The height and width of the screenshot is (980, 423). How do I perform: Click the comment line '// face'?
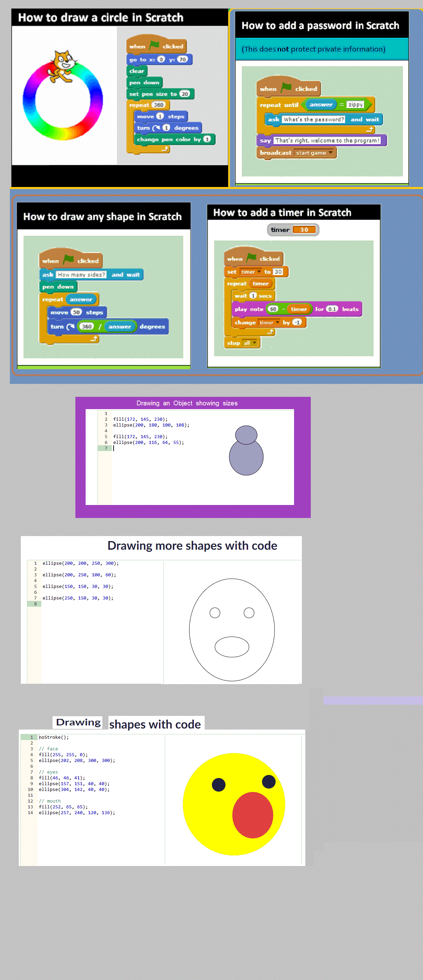coord(48,749)
